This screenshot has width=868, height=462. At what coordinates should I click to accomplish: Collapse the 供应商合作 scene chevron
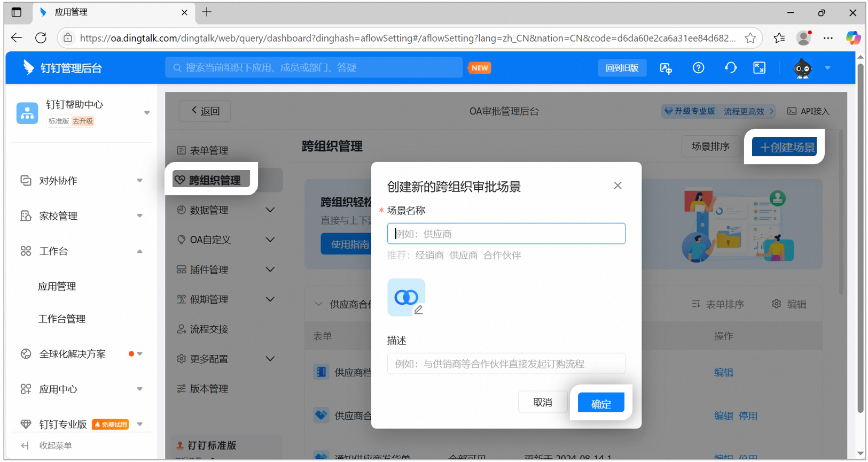[318, 304]
